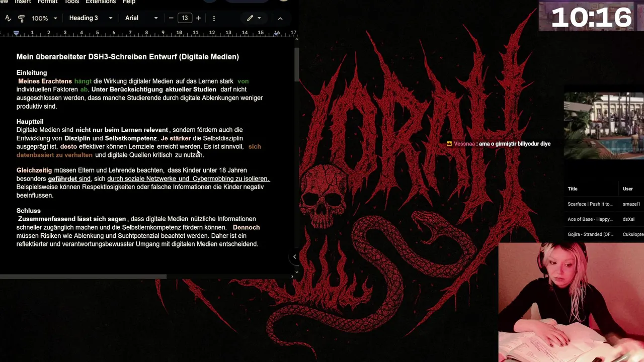Click the User column header in song list
The image size is (644, 362).
[628, 189]
